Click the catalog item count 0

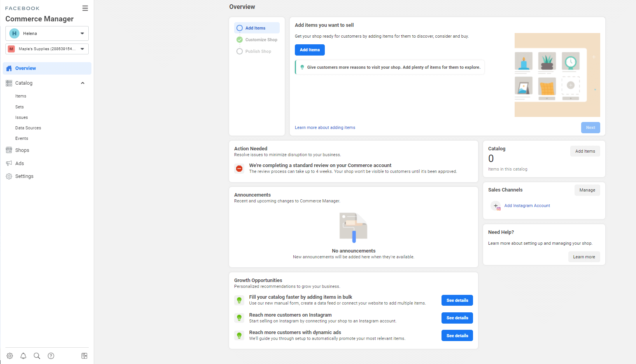pyautogui.click(x=491, y=158)
